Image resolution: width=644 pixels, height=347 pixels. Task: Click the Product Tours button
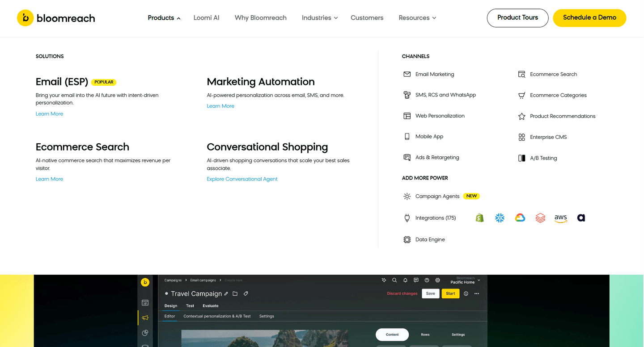point(517,18)
